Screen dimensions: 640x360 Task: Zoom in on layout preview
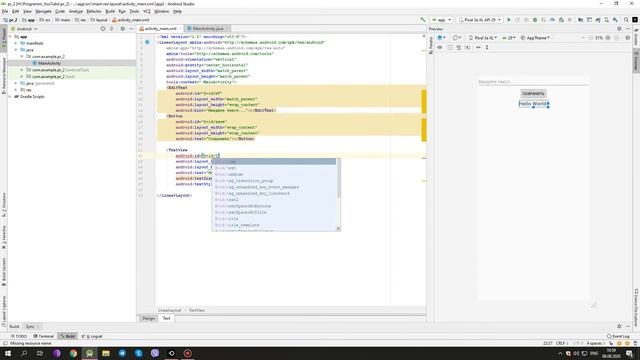coord(608,38)
